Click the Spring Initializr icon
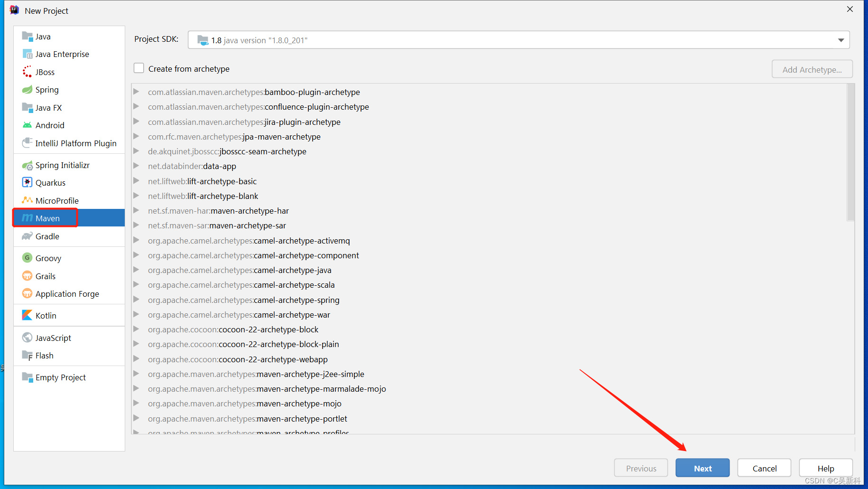This screenshot has width=868, height=489. 27,165
